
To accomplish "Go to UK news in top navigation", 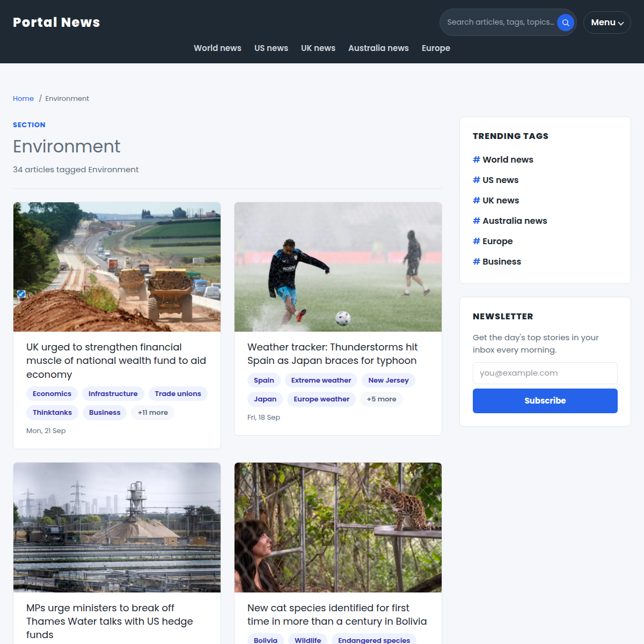I will tap(318, 48).
